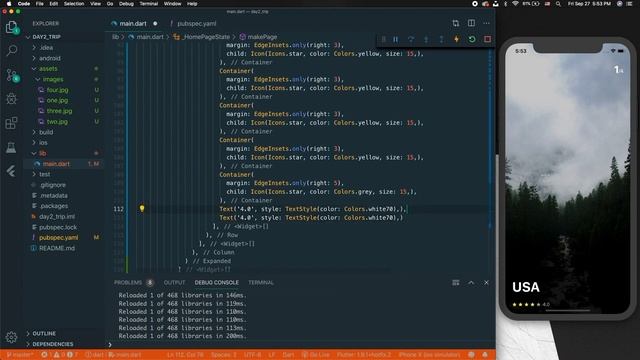Click the debug console input prompt

300,344
